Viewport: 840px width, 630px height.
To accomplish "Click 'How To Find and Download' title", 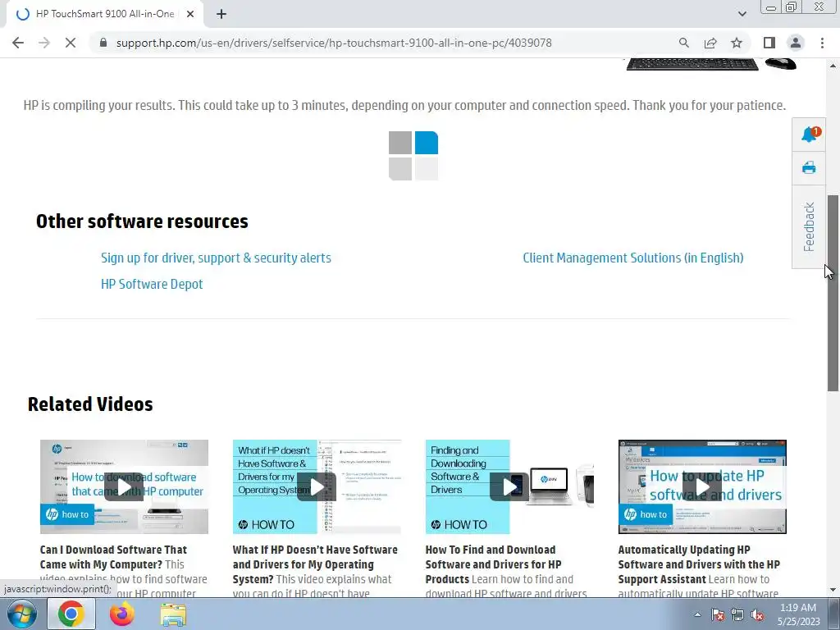I will coord(493,564).
